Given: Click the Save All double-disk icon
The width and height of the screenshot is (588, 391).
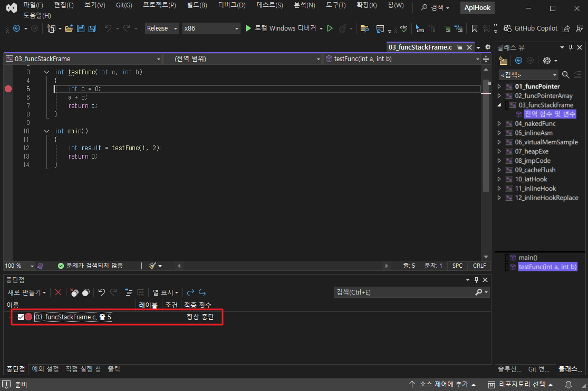Looking at the screenshot, I should click(x=92, y=28).
